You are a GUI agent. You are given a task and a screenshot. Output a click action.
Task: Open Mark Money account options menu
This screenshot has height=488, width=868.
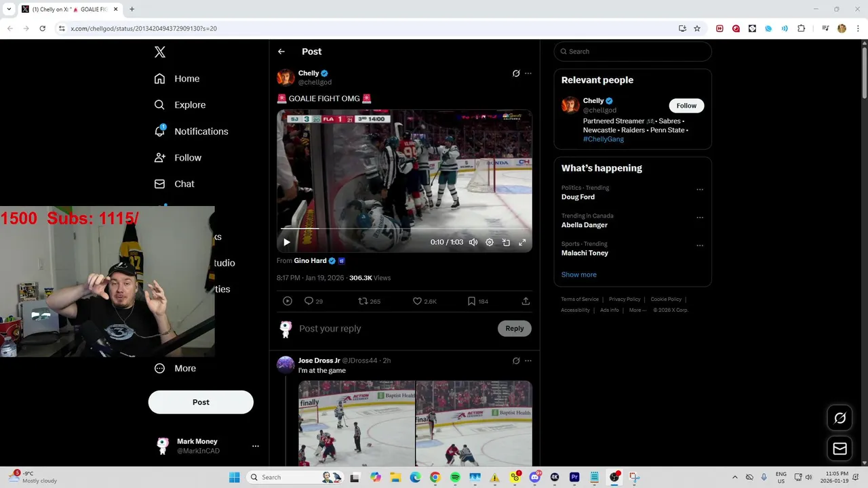click(x=256, y=446)
